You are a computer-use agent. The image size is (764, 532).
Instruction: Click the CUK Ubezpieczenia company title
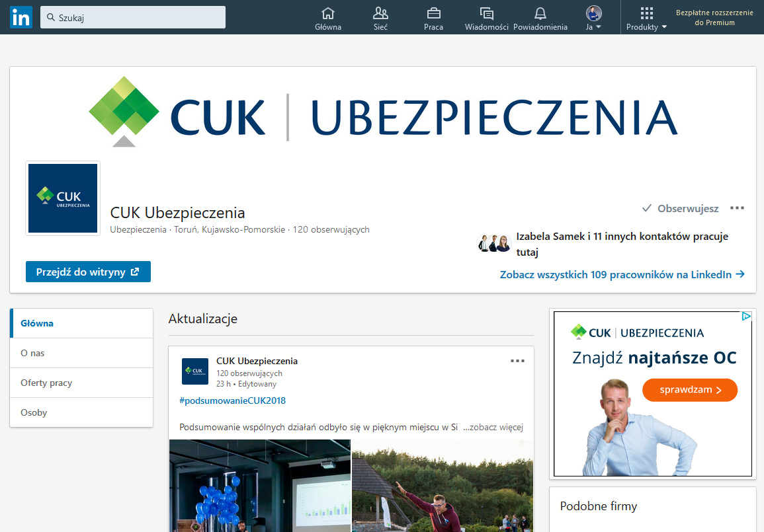click(177, 213)
